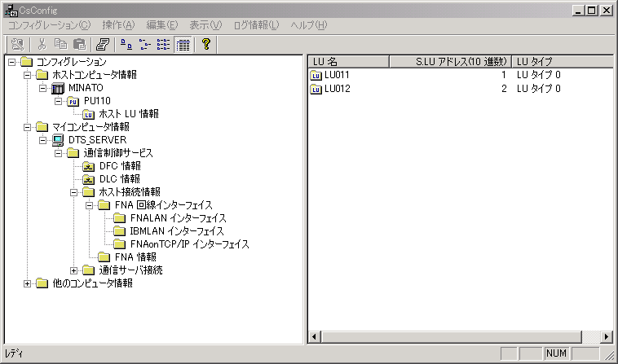Collapse the DTS_SERVER tree node

click(42, 140)
